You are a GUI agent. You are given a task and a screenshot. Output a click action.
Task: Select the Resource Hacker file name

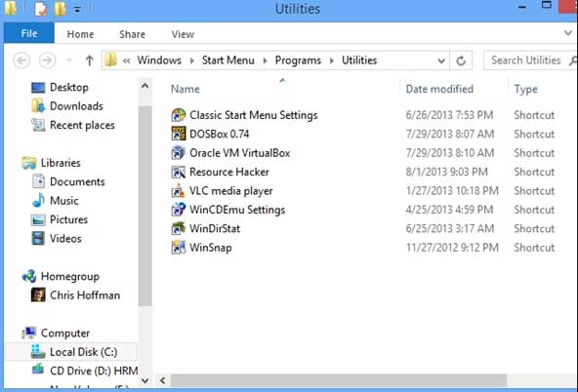coord(229,172)
